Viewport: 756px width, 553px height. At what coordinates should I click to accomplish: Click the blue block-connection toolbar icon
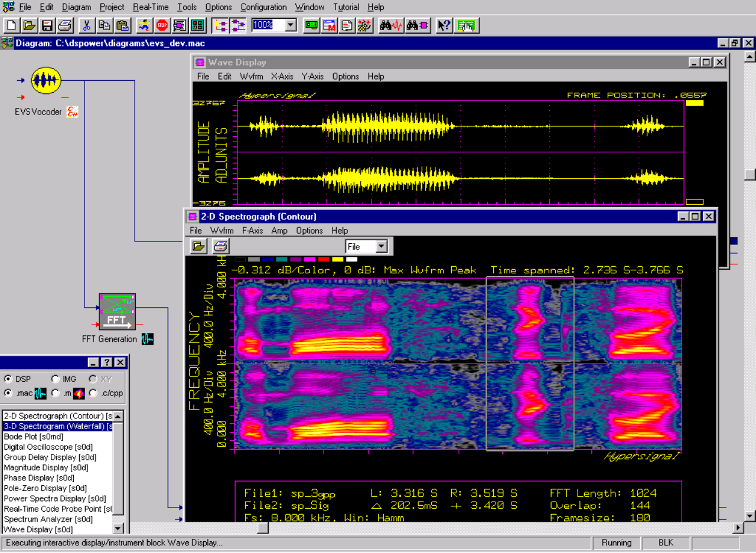pos(238,25)
